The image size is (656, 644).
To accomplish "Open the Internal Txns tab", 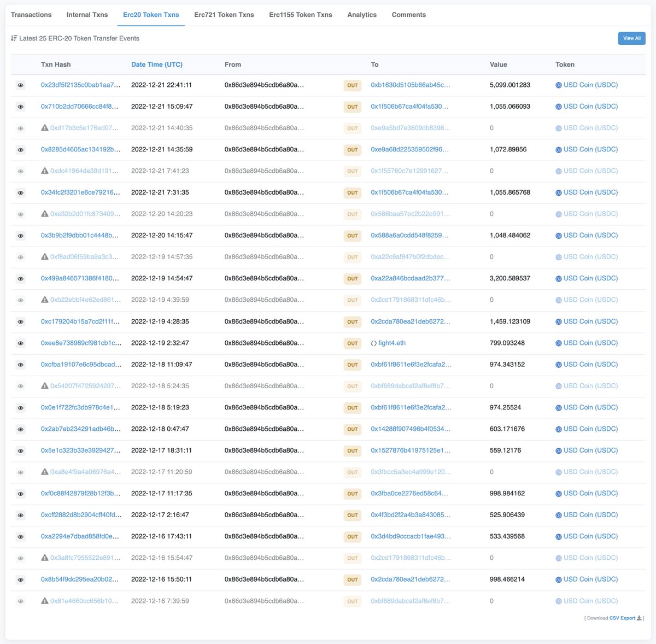I will 87,15.
